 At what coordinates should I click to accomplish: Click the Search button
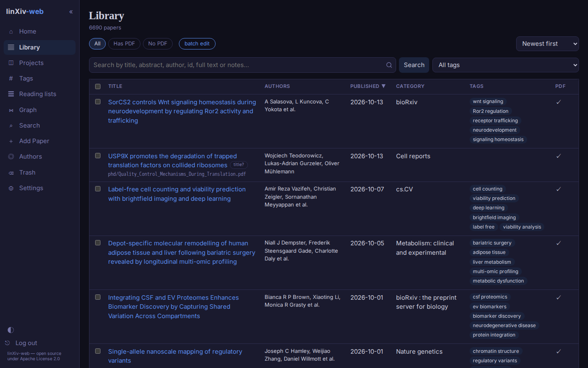(x=414, y=65)
